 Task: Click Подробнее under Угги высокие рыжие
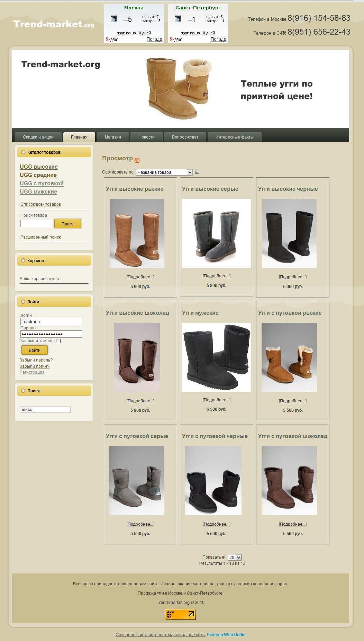click(140, 277)
